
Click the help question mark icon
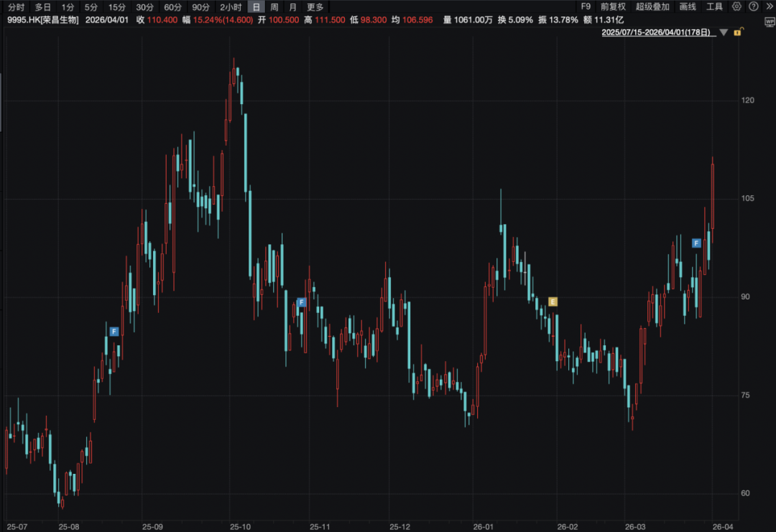752,6
